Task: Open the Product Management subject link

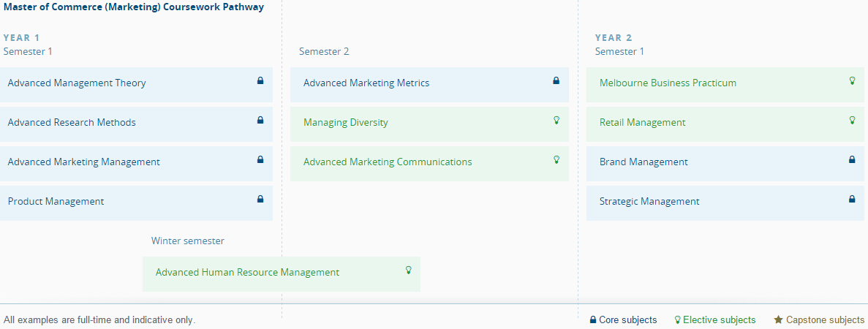Action: coord(56,202)
